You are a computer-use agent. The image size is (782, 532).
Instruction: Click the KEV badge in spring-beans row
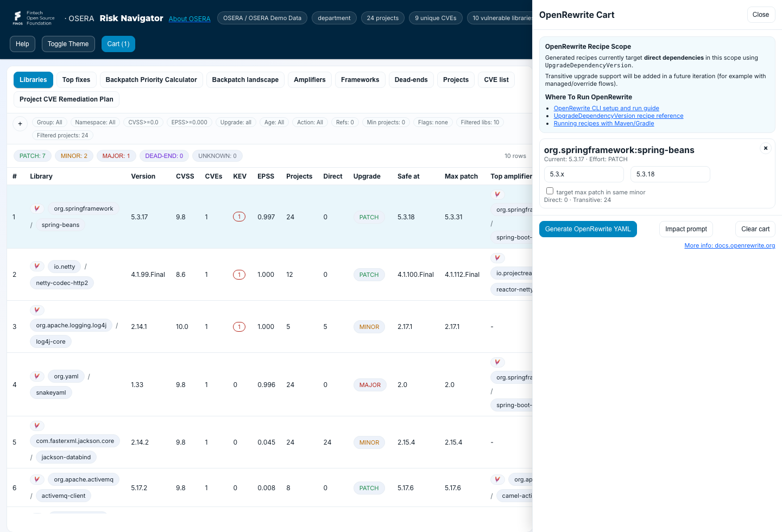[x=239, y=217]
